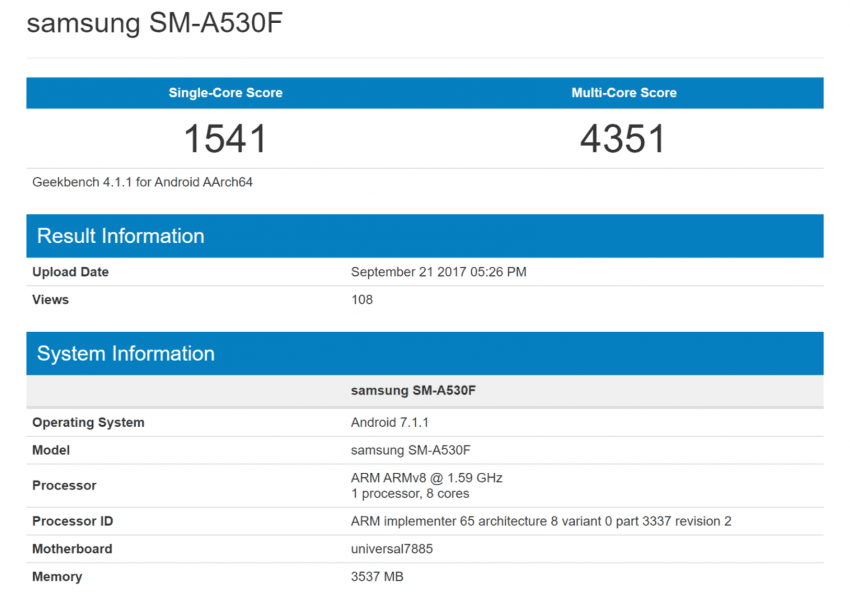Click the Operating System label
The width and height of the screenshot is (850, 599).
(x=88, y=423)
